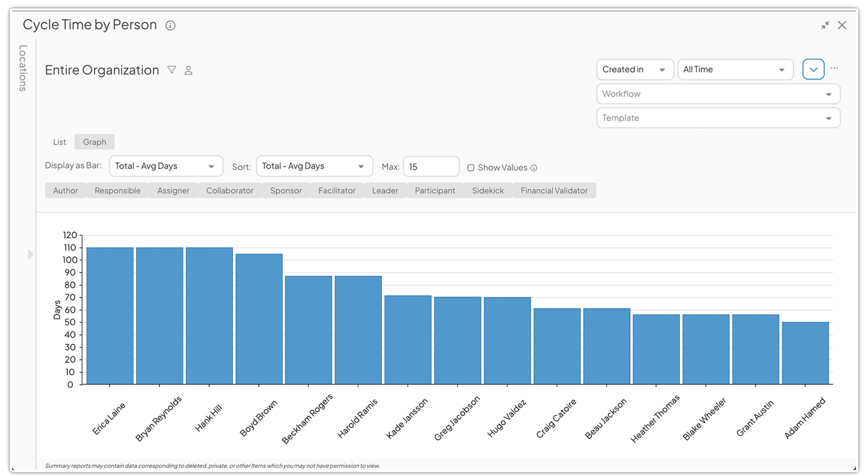
Task: Open the Created in filter selector
Action: coord(635,69)
